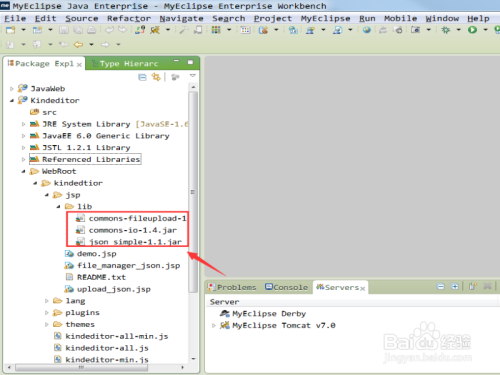Open the dropdown beside the colored grid icon
500x375 pixels.
(229, 30)
